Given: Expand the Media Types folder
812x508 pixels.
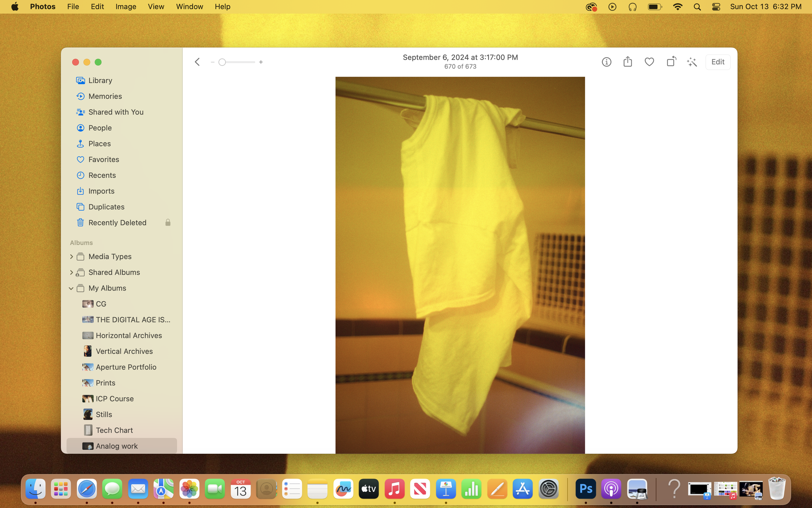Looking at the screenshot, I should pyautogui.click(x=71, y=257).
